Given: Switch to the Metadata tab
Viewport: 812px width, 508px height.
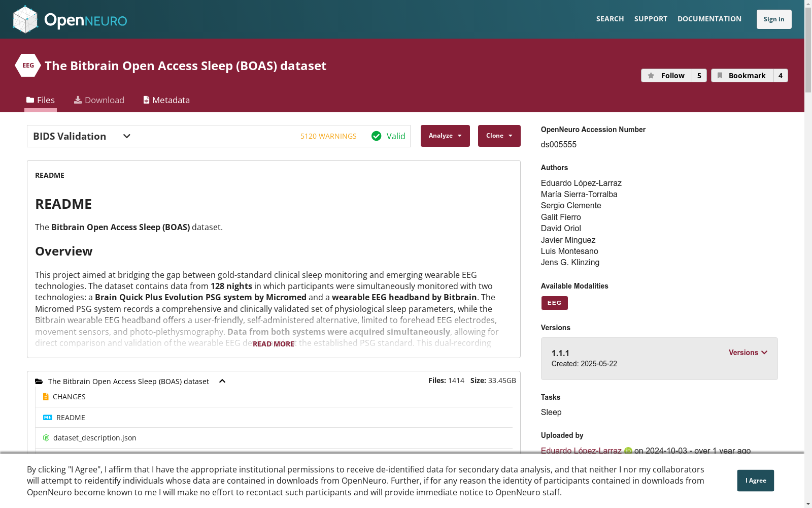Looking at the screenshot, I should tap(166, 100).
